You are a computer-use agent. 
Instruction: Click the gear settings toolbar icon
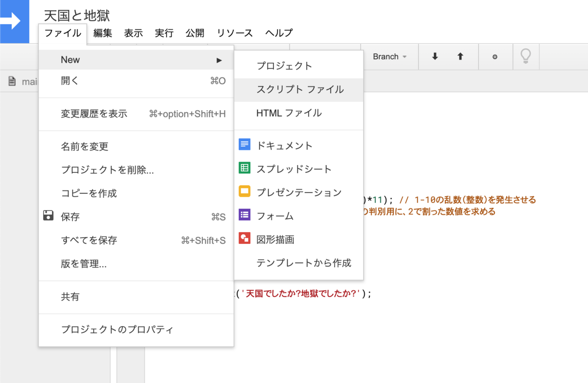495,57
